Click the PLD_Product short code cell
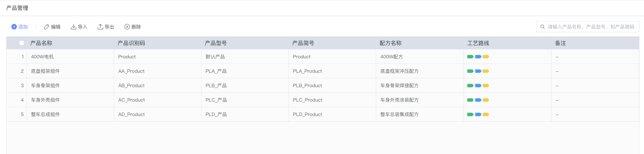This screenshot has height=154, width=644. pos(307,114)
